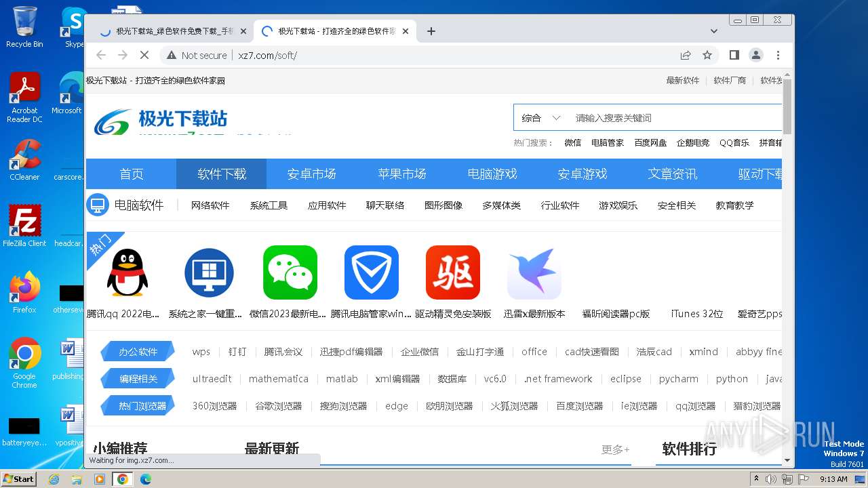Select the 首页 navigation tab
This screenshot has width=868, height=488.
pos(131,174)
